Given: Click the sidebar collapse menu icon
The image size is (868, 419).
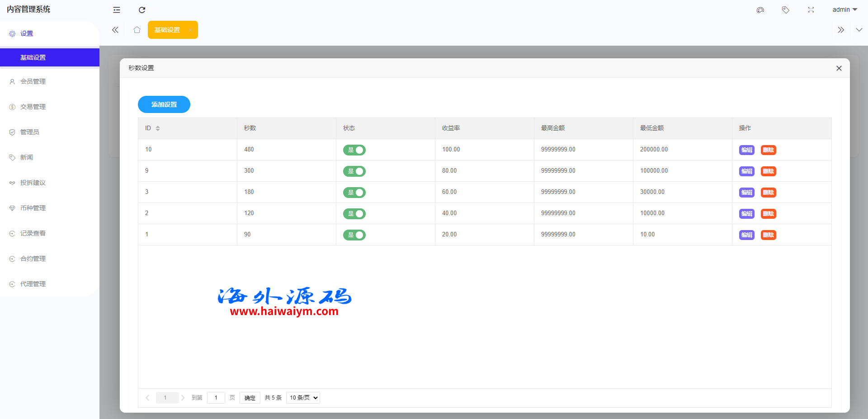Looking at the screenshot, I should click(117, 10).
